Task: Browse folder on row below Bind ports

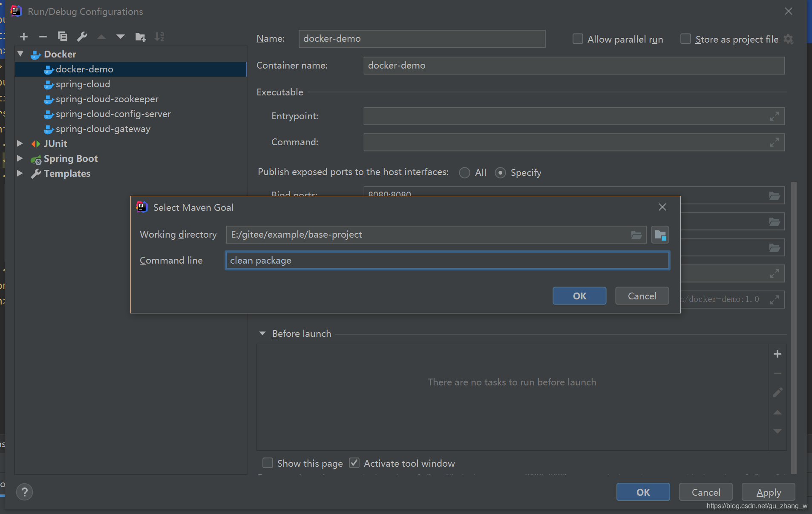Action: click(x=775, y=222)
